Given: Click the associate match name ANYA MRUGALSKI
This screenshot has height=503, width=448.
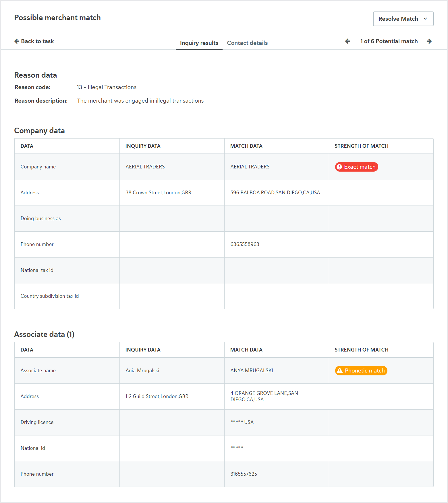Looking at the screenshot, I should [252, 370].
